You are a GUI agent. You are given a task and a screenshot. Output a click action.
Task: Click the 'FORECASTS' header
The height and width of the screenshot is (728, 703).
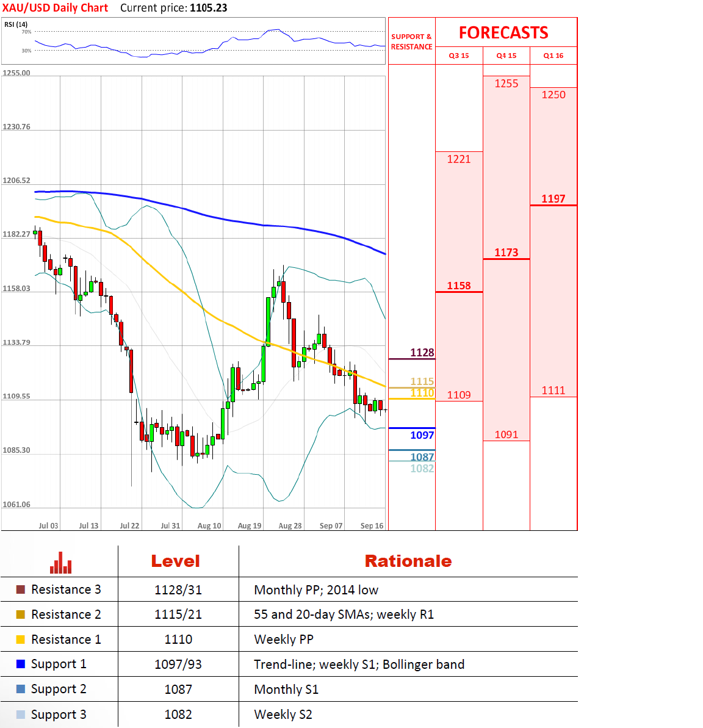503,32
